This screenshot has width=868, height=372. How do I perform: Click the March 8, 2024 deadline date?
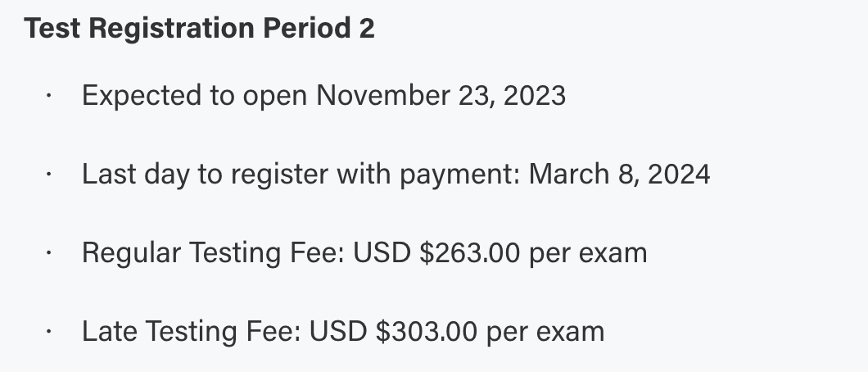pos(620,175)
